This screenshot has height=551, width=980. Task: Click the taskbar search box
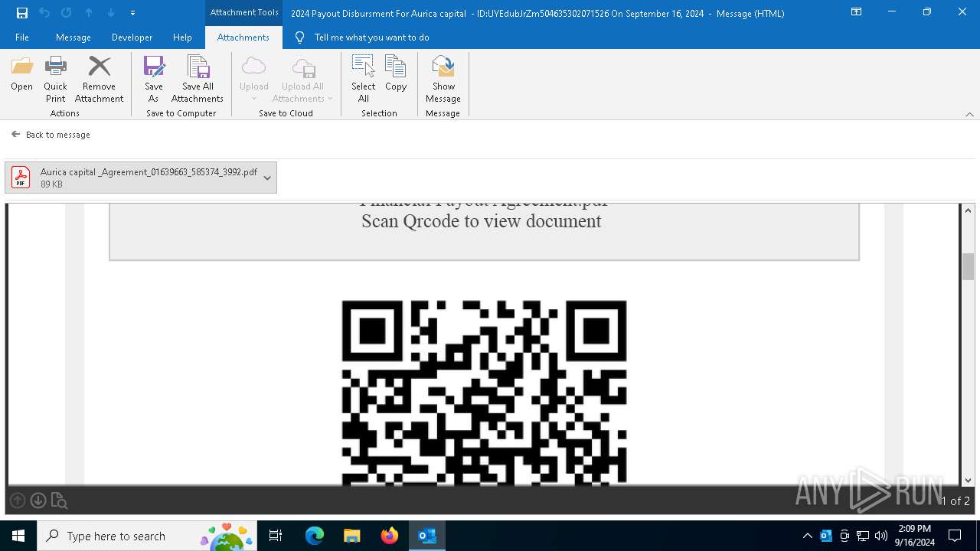[x=147, y=536]
